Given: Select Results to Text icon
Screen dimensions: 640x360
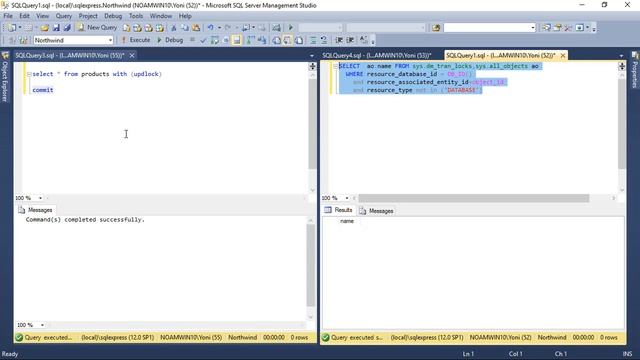Looking at the screenshot, I should point(276,40).
